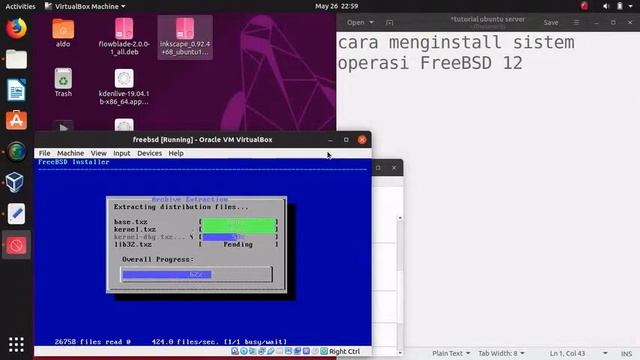
Task: Open the Plain Text language dropdown
Action: click(x=451, y=353)
